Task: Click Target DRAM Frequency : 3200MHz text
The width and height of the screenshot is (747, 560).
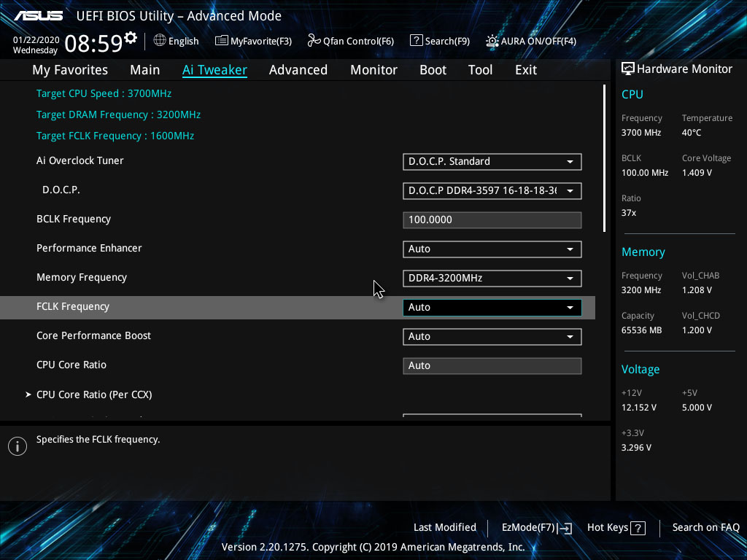Action: pyautogui.click(x=118, y=114)
